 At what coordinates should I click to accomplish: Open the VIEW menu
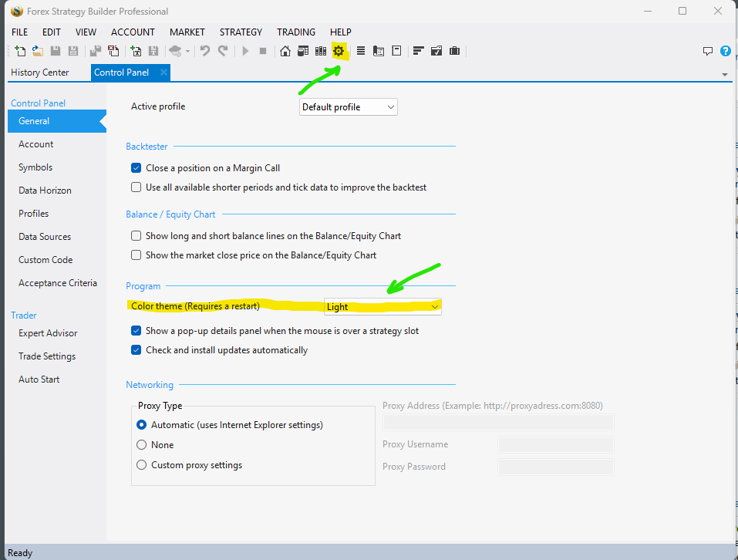86,32
